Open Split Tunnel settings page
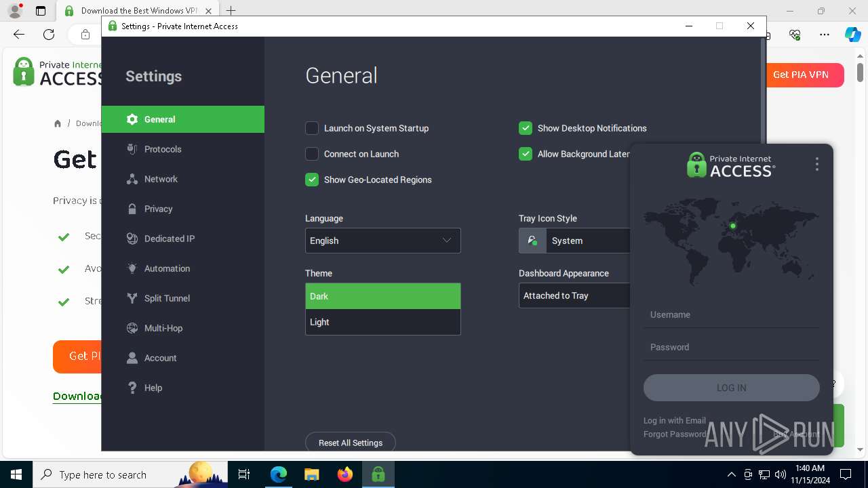868x488 pixels. pyautogui.click(x=183, y=298)
